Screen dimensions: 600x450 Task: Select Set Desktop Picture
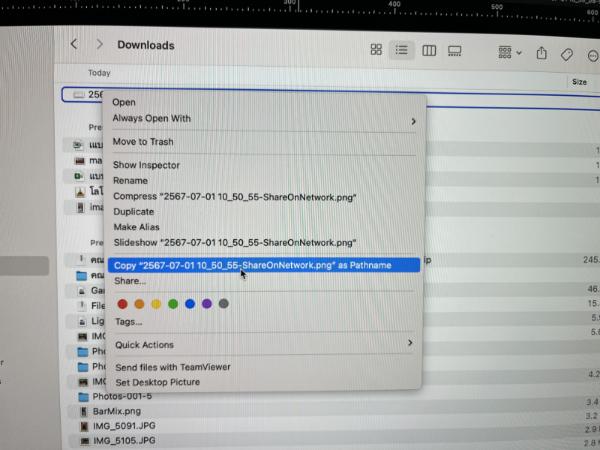[157, 382]
